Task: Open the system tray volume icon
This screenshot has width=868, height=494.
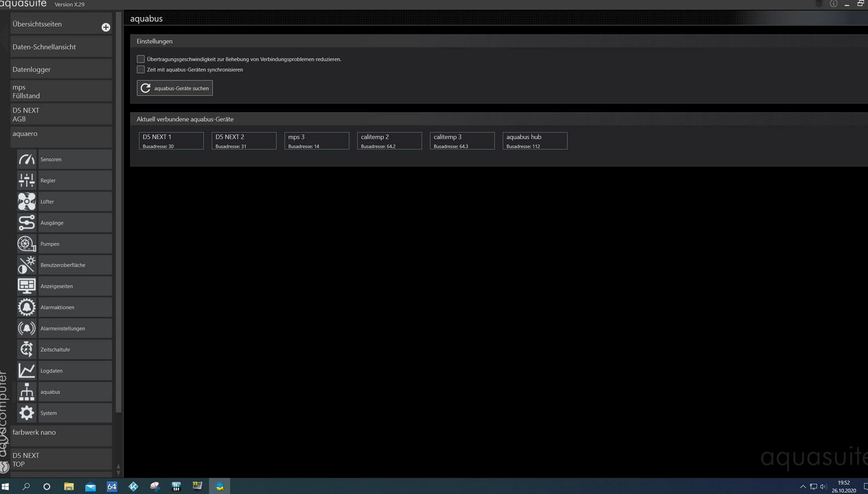Action: pos(824,486)
